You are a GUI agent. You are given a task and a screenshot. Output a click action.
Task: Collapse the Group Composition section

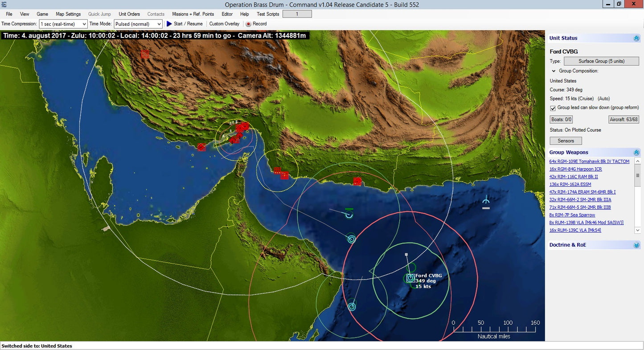pyautogui.click(x=554, y=71)
